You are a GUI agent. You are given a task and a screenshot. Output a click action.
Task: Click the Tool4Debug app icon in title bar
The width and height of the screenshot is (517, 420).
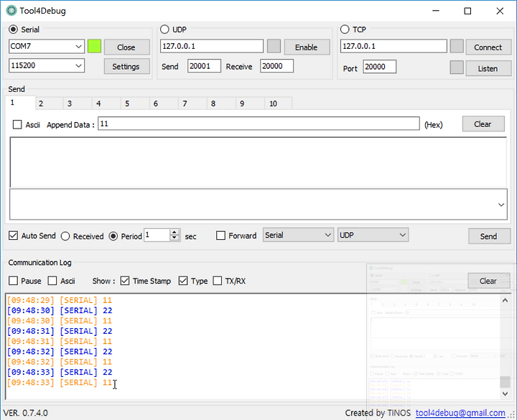pyautogui.click(x=11, y=11)
